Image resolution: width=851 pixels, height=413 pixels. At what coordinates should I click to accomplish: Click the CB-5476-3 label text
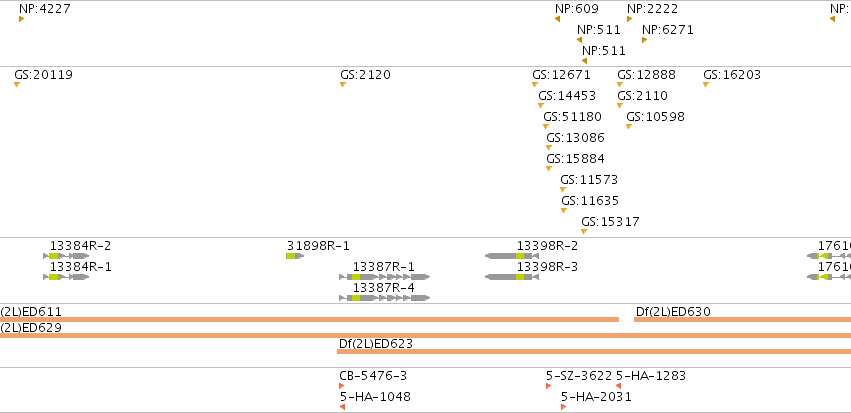click(373, 376)
